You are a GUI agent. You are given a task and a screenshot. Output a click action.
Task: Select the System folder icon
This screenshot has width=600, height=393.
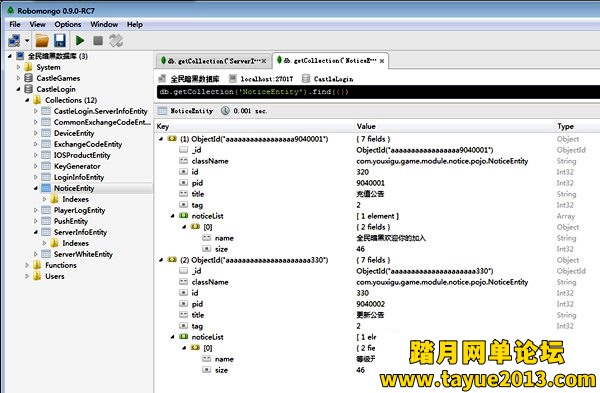[x=28, y=67]
